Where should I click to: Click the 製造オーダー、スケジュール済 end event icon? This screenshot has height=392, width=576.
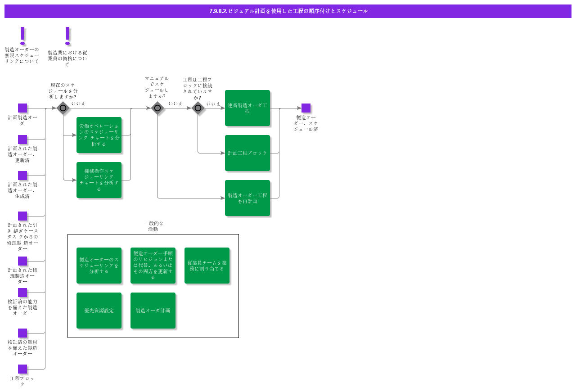(x=306, y=108)
